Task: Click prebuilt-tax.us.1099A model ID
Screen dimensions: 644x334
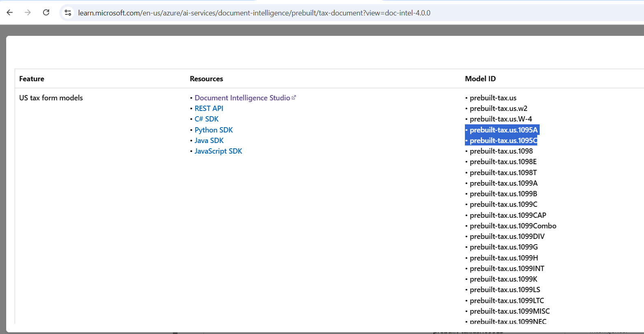Action: click(504, 183)
